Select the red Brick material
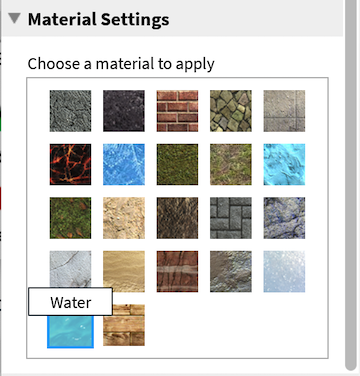Image resolution: width=360 pixels, height=376 pixels. pos(177,111)
